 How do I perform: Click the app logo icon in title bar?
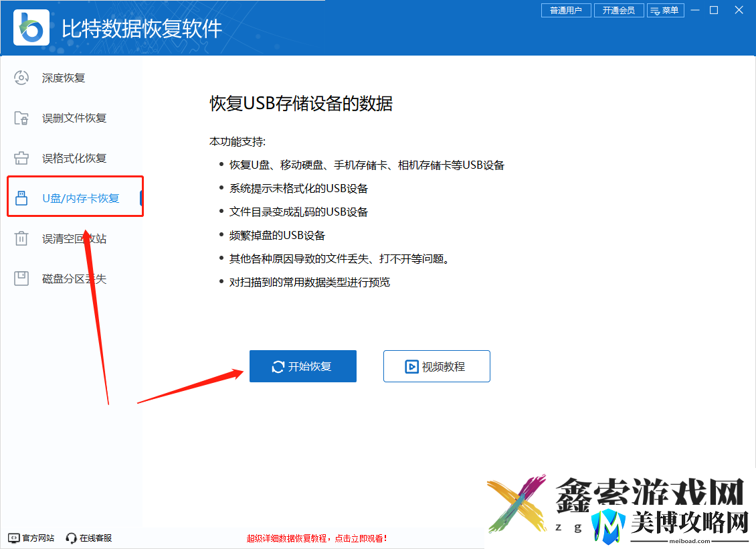(x=31, y=27)
